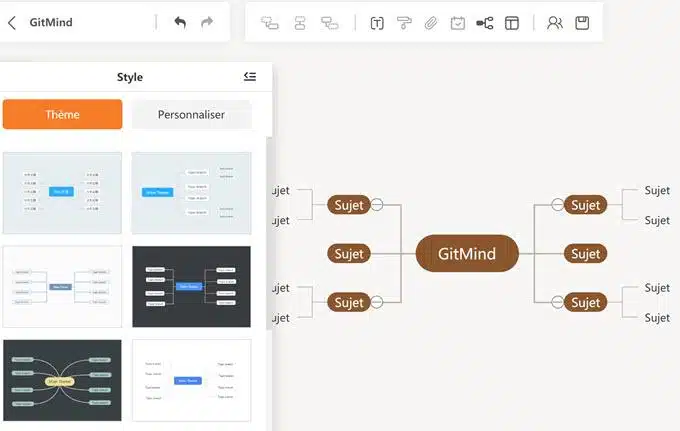Collapse the Style panel
The width and height of the screenshot is (680, 431).
pos(250,77)
